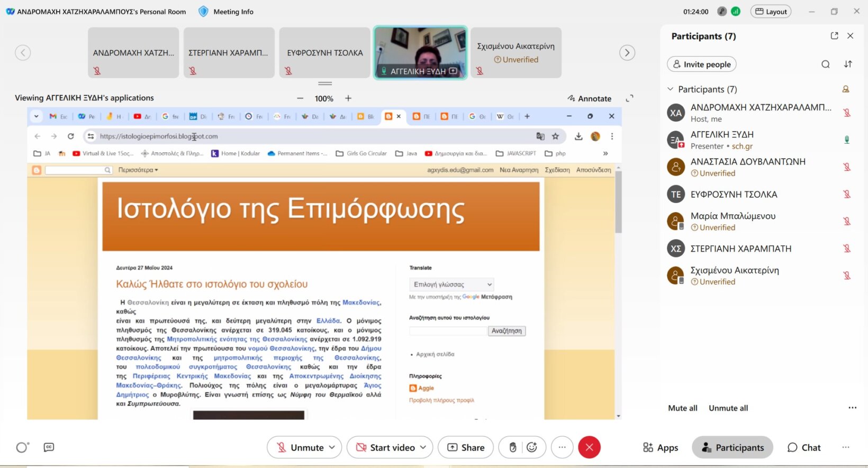
Task: Toggle mute for ΕΥΦΡΟΣΥΝΗ ΤΣΟΛΑΚΑ in list
Action: click(x=847, y=195)
